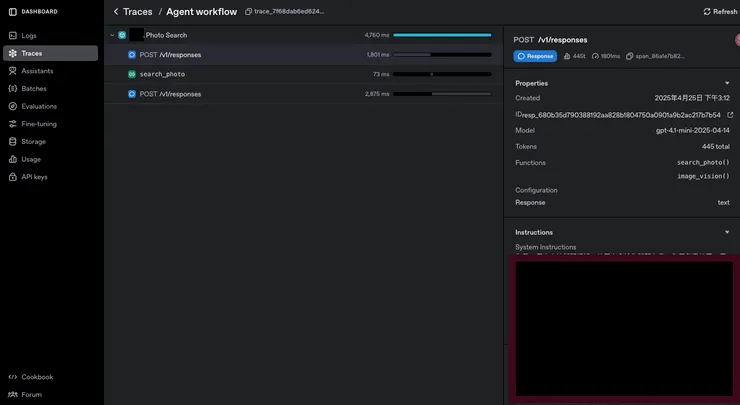Click the gpt-4.1-mini-2025-04-14 model value

pos(693,130)
